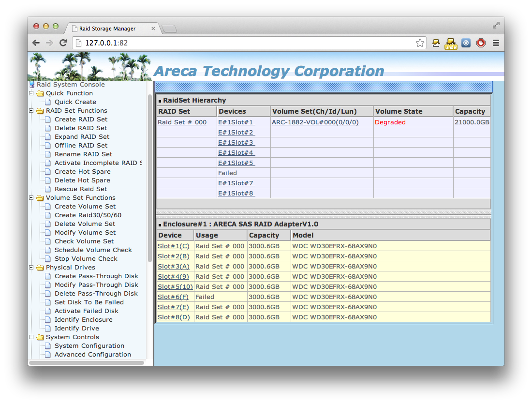Open Activate Incomplete RAID Set
532x404 pixels.
[98, 163]
